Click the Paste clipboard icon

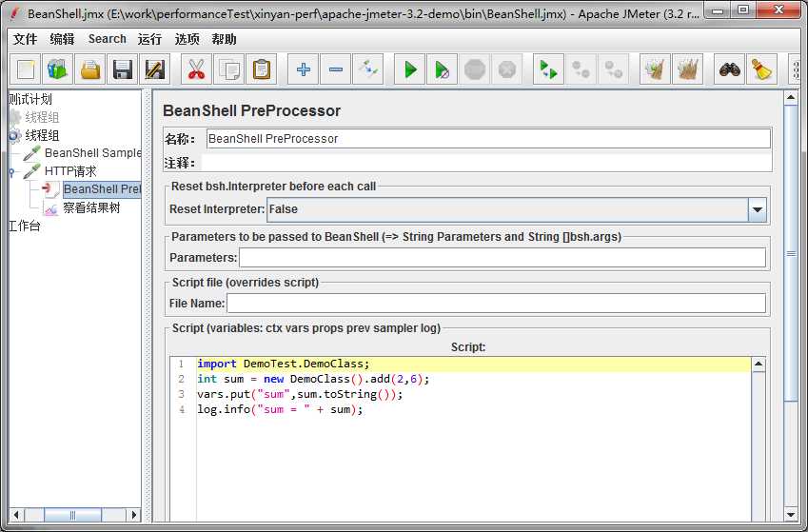click(x=262, y=69)
